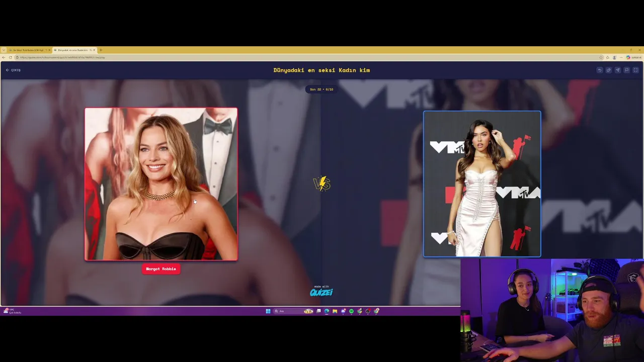
Task: Open the favorites list icon
Action: pos(607,57)
